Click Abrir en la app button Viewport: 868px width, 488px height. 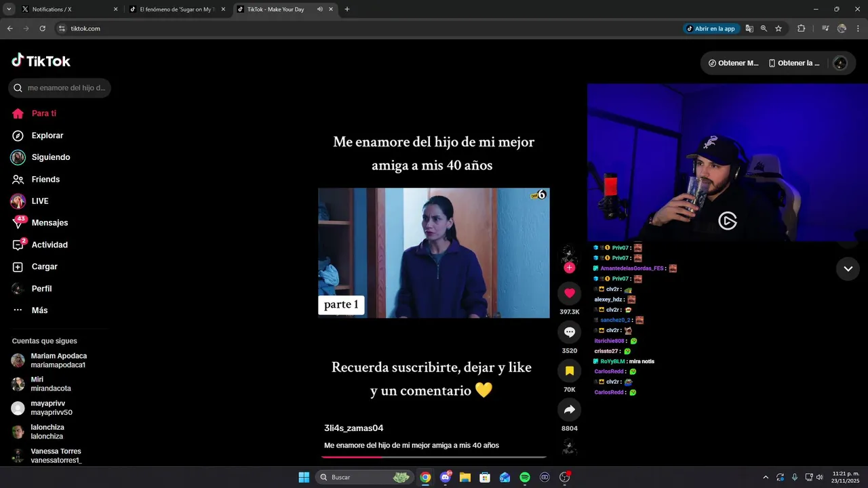coord(711,28)
